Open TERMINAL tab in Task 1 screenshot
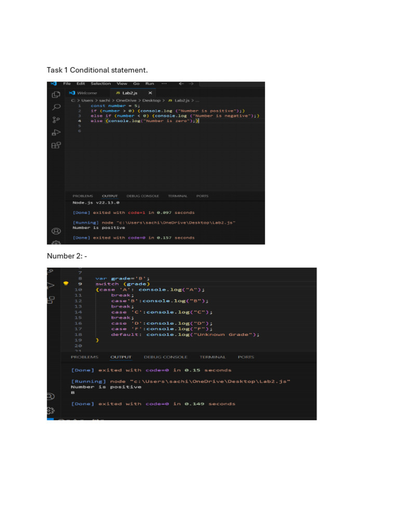This screenshot has width=399, height=532. 178,196
